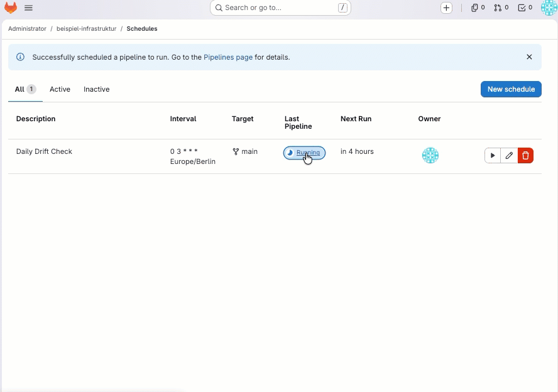Image resolution: width=558 pixels, height=392 pixels.
Task: Toggle the sidebar hamburger menu
Action: (28, 8)
